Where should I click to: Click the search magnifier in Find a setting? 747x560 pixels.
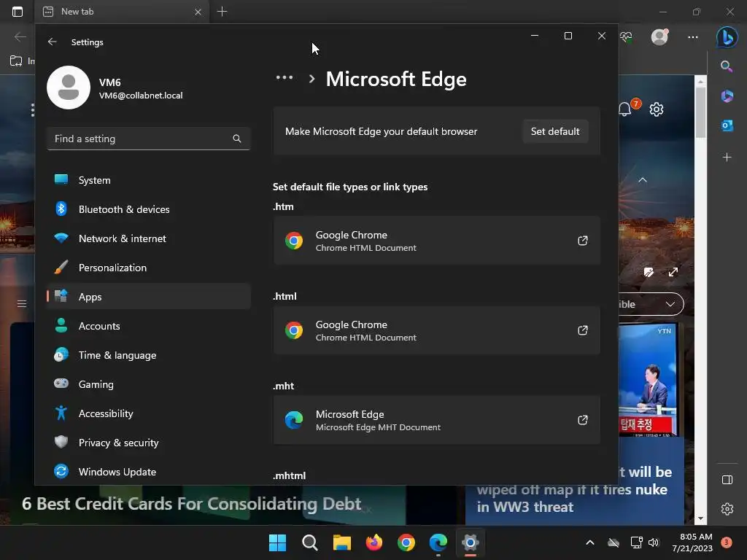point(237,139)
